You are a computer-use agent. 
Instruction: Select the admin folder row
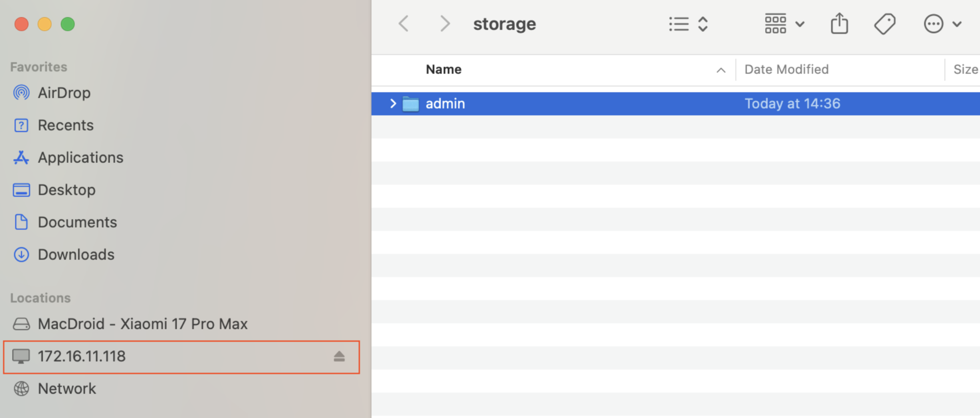(571, 103)
